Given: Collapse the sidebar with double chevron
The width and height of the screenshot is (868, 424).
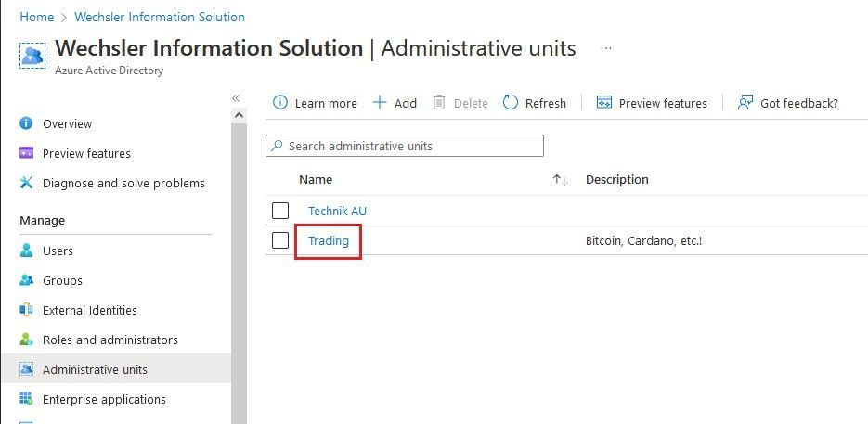Looking at the screenshot, I should click(x=236, y=98).
